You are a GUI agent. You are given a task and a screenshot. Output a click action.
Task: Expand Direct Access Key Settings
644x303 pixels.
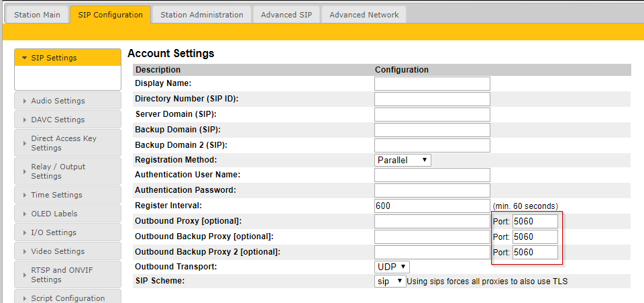coord(67,143)
